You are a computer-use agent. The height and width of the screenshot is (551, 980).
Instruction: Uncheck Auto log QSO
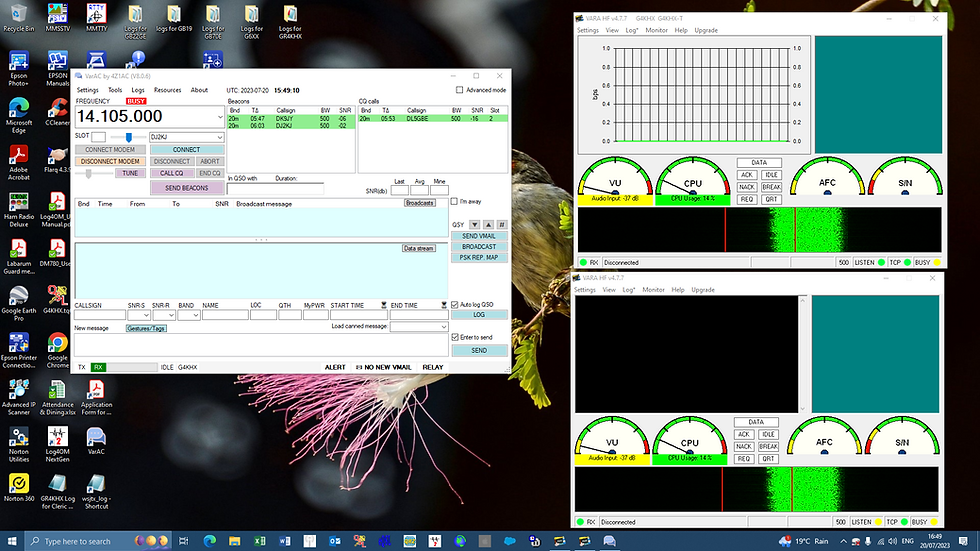pyautogui.click(x=454, y=304)
